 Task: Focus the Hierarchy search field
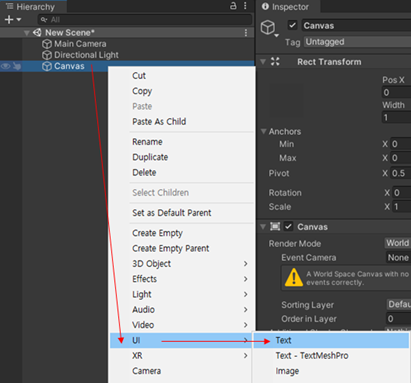coord(145,20)
